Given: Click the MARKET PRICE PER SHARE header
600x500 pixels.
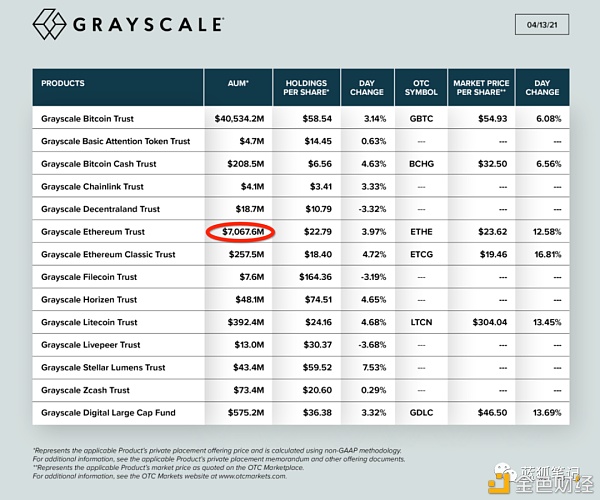Looking at the screenshot, I should 481,88.
